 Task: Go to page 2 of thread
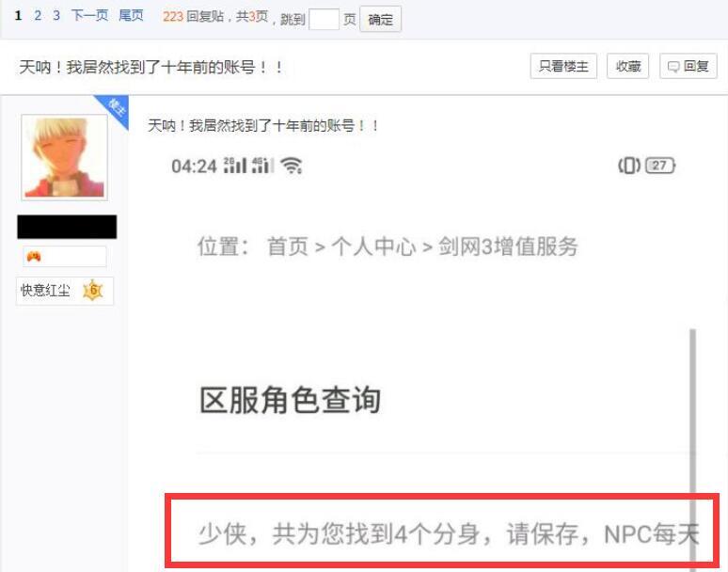point(38,16)
